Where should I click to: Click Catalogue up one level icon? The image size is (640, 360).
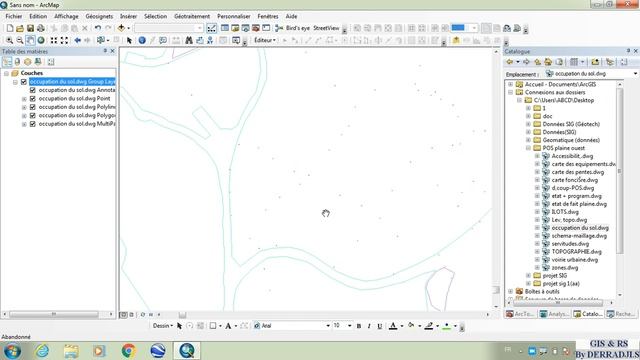(538, 62)
